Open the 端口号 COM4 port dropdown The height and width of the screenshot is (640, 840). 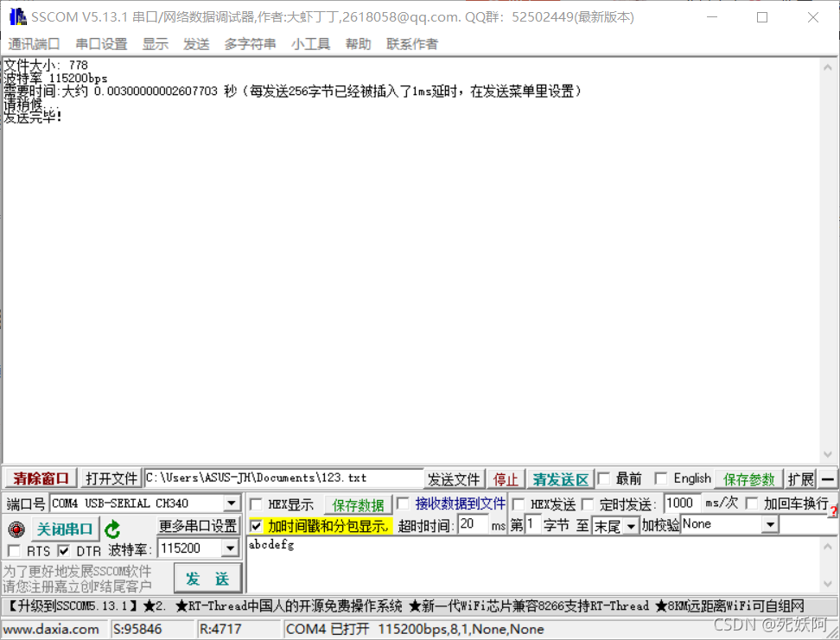click(x=229, y=504)
